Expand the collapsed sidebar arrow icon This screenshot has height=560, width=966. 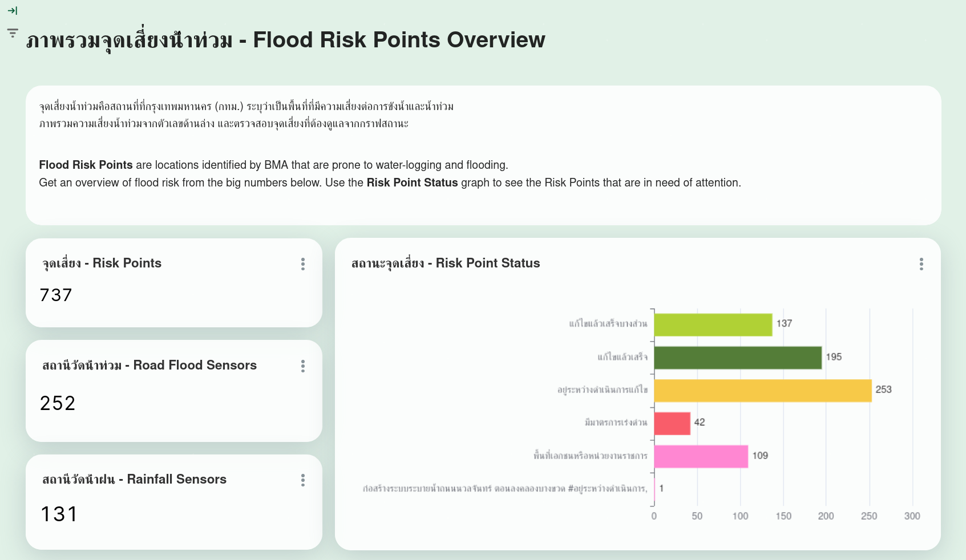point(13,10)
